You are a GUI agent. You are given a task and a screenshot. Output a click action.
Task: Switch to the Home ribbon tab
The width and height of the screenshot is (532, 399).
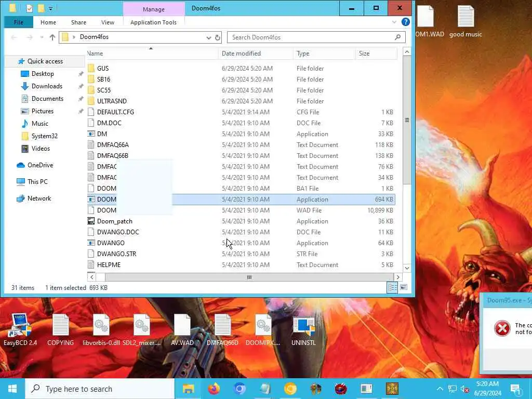click(48, 22)
